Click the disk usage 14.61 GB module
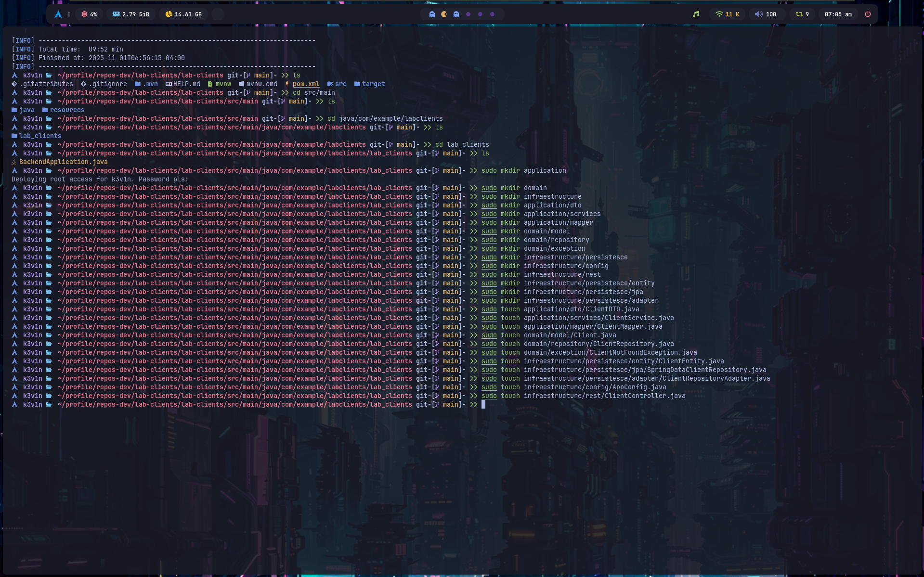Viewport: 924px width, 577px height. click(x=183, y=14)
